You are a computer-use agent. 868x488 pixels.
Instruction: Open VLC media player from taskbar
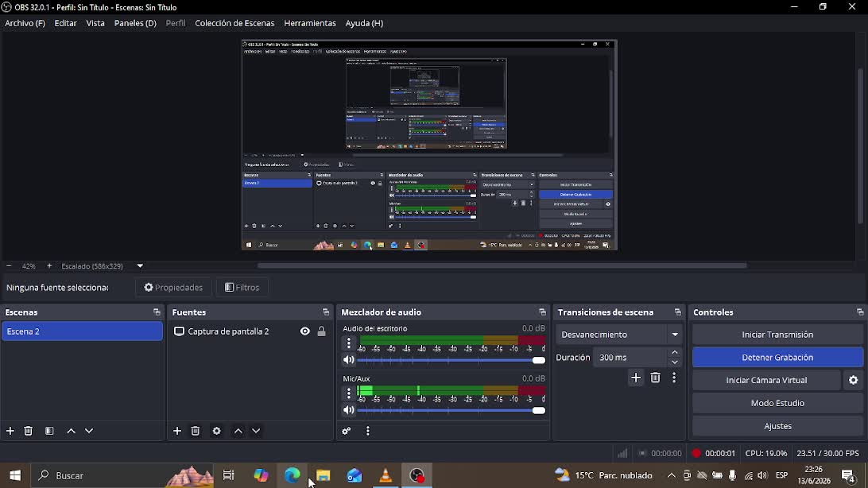[x=386, y=475]
